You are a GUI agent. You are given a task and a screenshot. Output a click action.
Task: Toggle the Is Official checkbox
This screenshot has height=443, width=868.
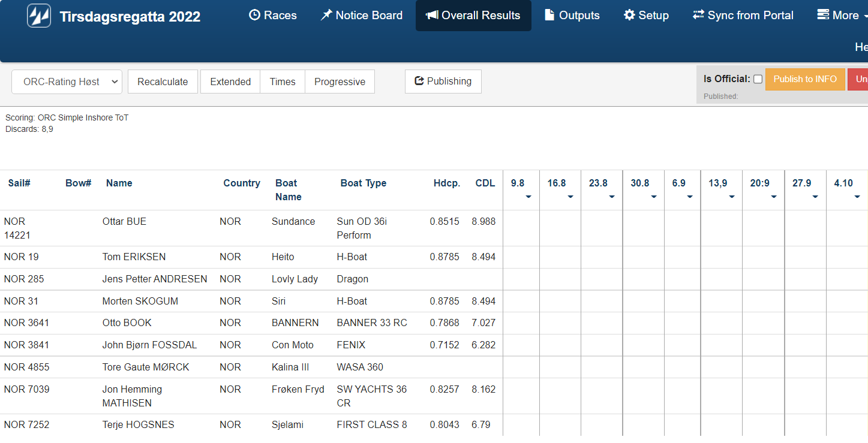pyautogui.click(x=758, y=79)
